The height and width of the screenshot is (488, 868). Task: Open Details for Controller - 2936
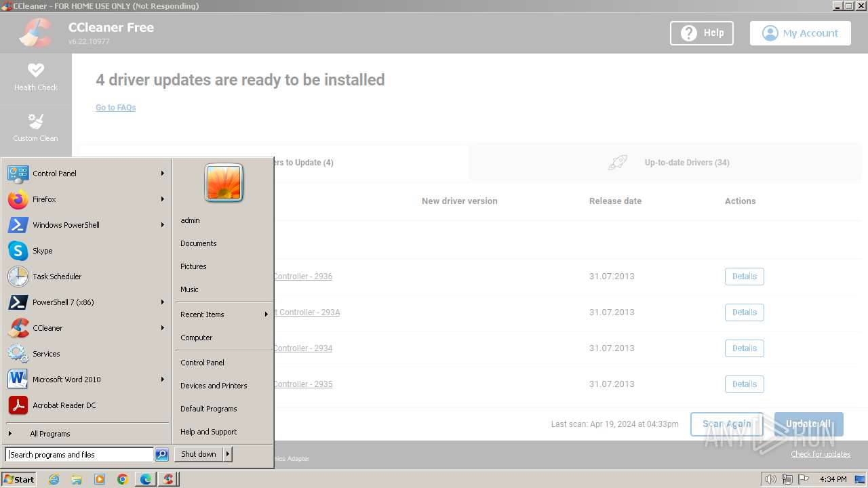pyautogui.click(x=744, y=277)
